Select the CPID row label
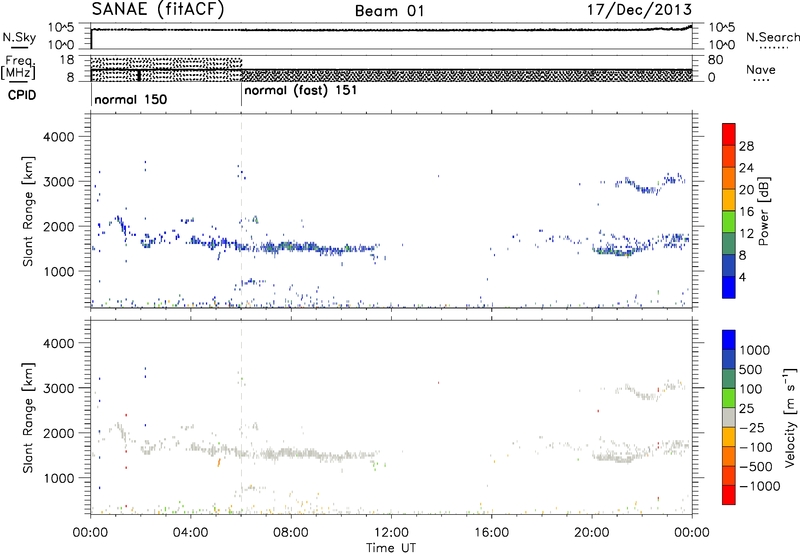Screen dimensions: 800x554 point(22,95)
